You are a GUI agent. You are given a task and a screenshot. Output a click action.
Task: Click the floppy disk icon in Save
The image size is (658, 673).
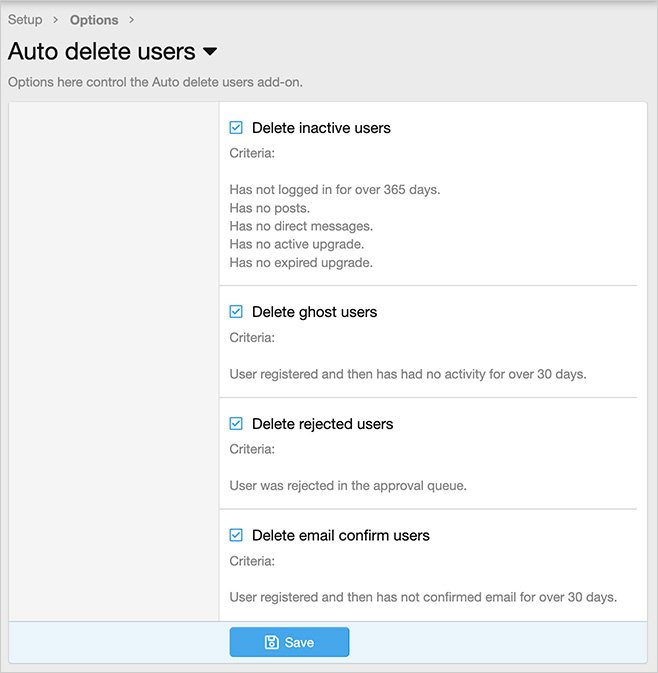[x=271, y=643]
